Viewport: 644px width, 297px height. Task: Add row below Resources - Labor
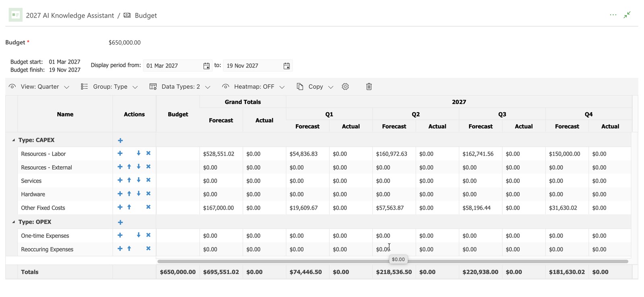coord(120,153)
